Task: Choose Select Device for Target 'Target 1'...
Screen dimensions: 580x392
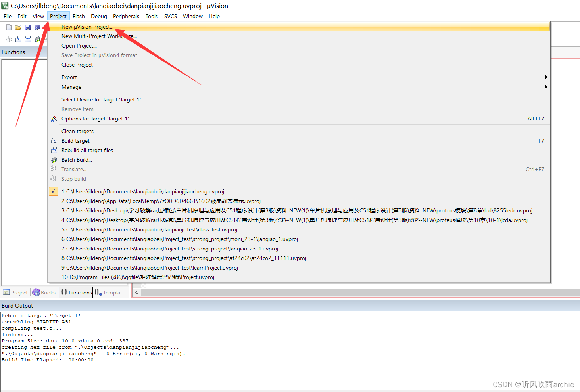Action: tap(299, 99)
